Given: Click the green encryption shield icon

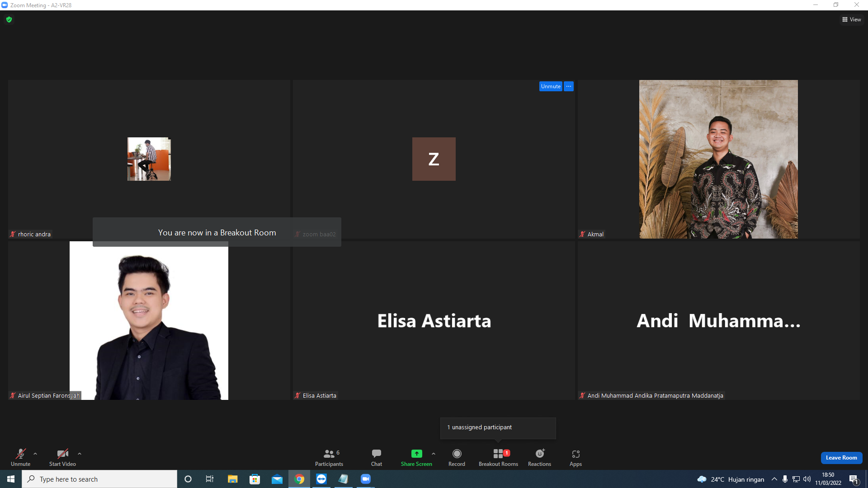Looking at the screenshot, I should click(x=9, y=19).
